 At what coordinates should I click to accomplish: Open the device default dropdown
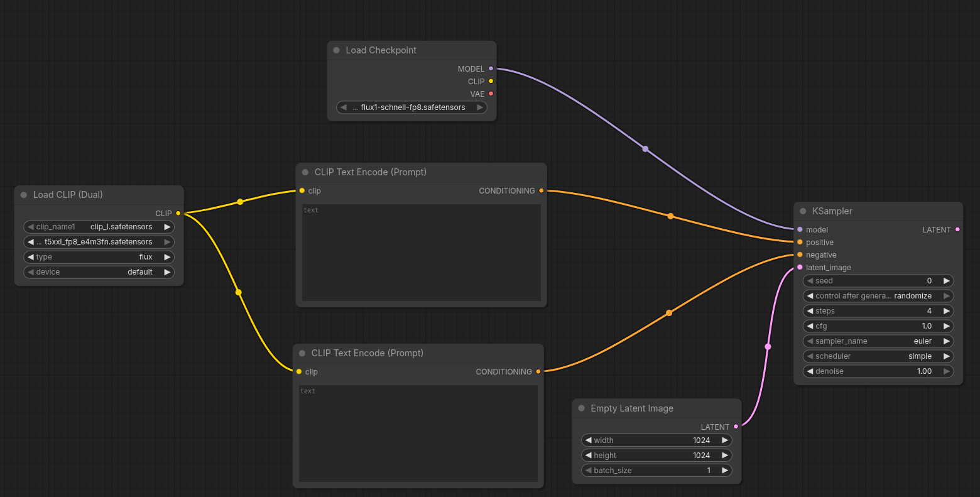click(99, 272)
